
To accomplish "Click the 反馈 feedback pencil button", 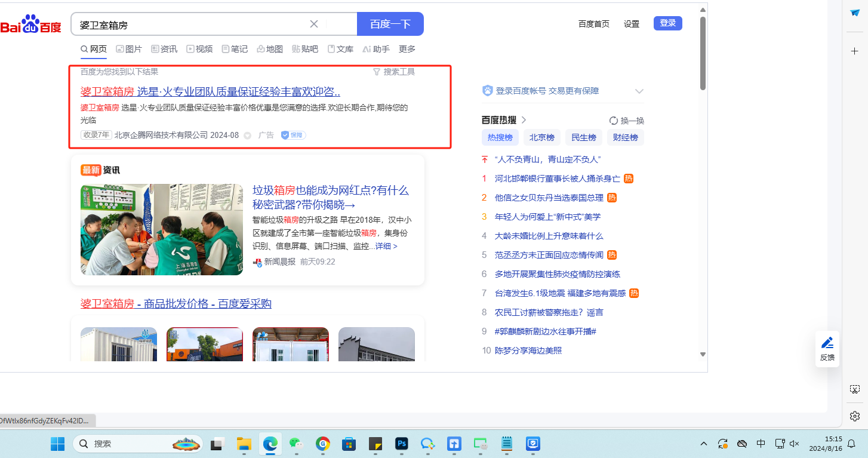I will 827,349.
